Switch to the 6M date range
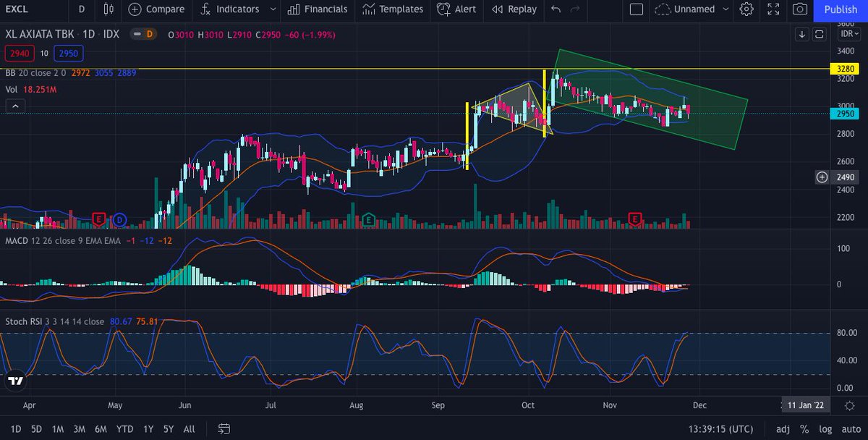 point(101,428)
